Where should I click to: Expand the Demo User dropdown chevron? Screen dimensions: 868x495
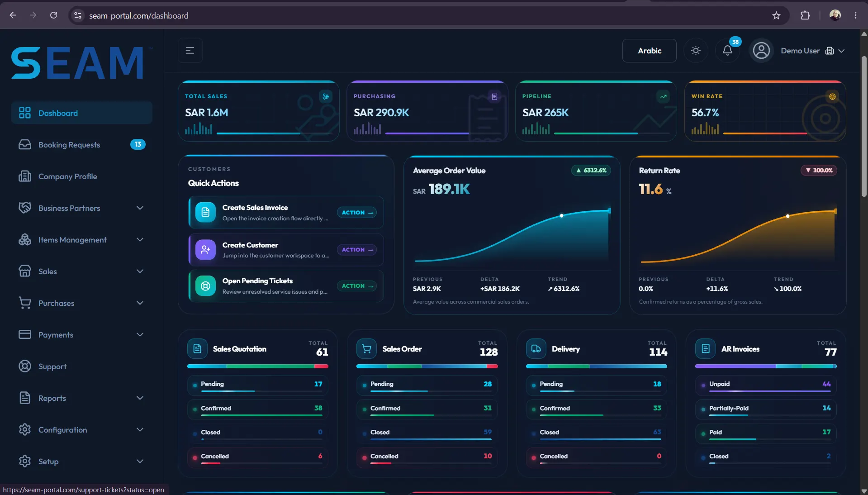841,51
